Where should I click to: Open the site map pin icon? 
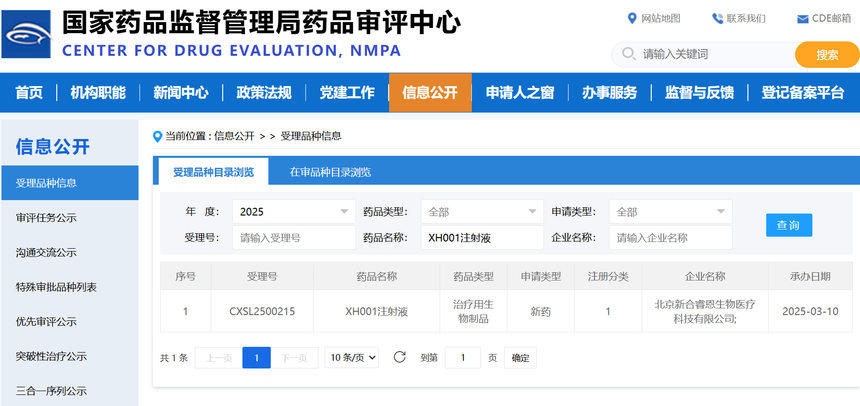click(x=631, y=18)
